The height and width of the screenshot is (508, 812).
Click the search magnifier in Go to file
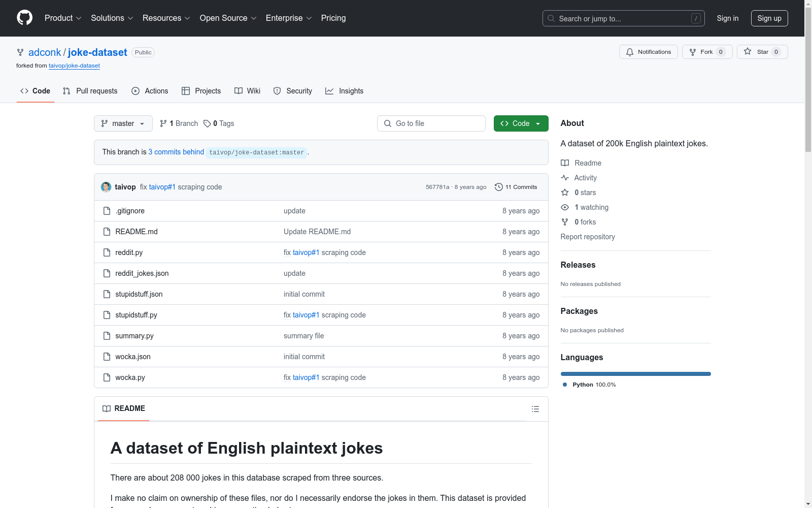click(x=388, y=123)
